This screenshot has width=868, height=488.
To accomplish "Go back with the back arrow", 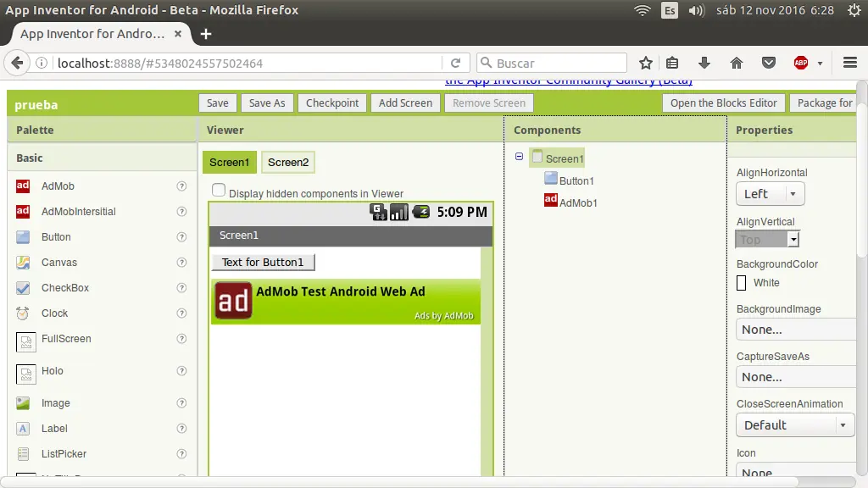I will click(17, 63).
